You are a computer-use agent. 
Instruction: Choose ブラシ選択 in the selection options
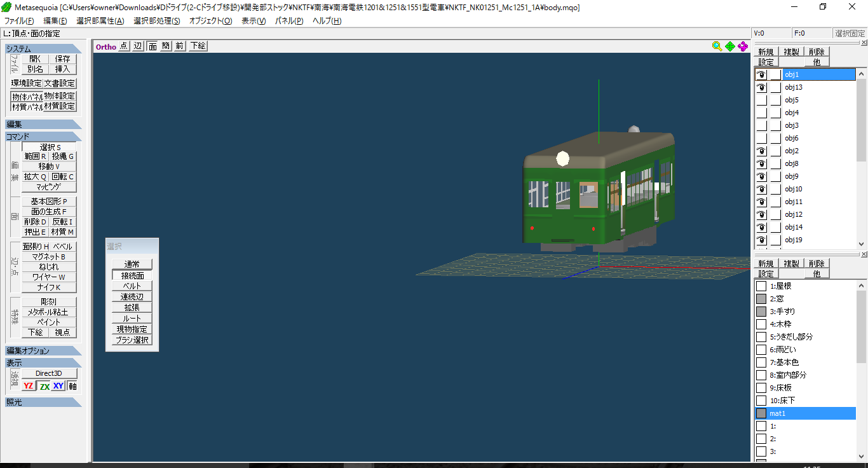coord(133,340)
